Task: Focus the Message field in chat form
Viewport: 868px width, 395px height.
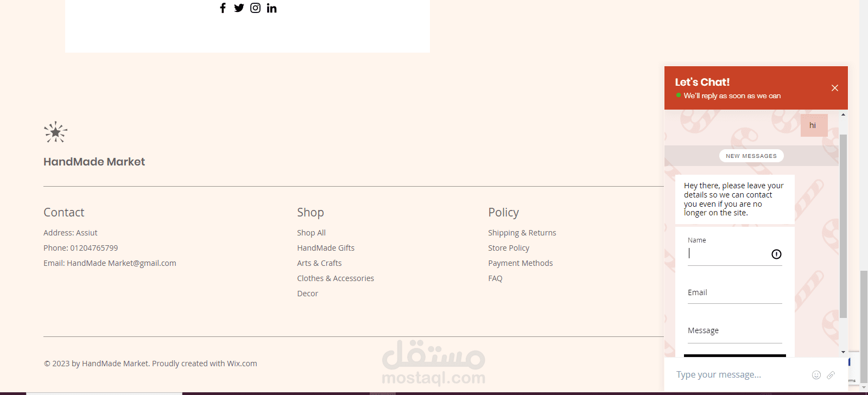Action: (735, 332)
